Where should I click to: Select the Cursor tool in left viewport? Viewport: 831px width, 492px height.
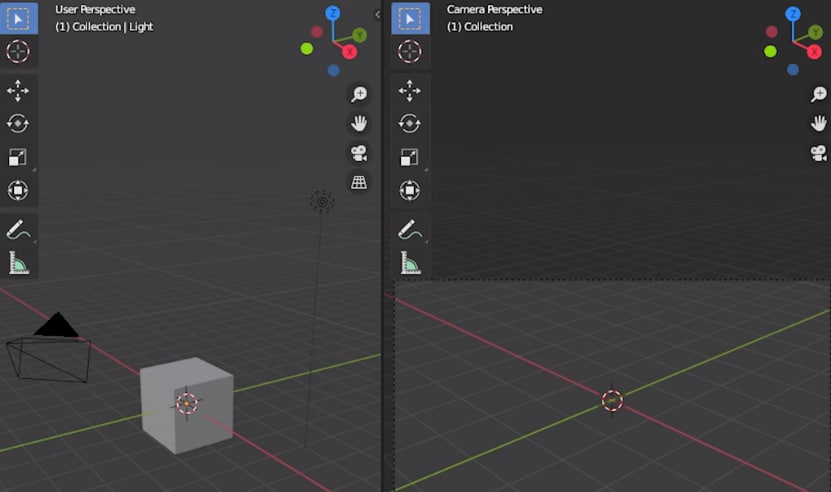click(19, 51)
